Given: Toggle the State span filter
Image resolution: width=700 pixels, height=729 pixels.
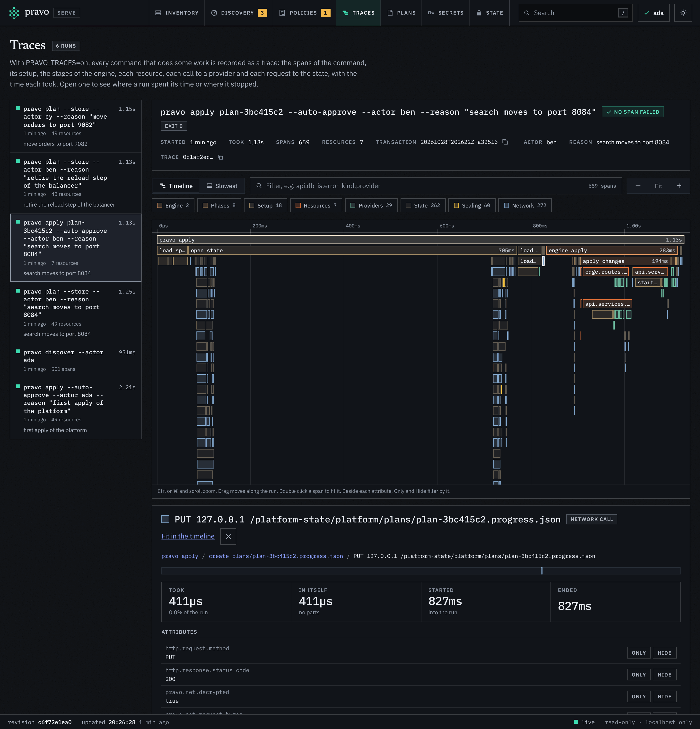Looking at the screenshot, I should pyautogui.click(x=423, y=205).
